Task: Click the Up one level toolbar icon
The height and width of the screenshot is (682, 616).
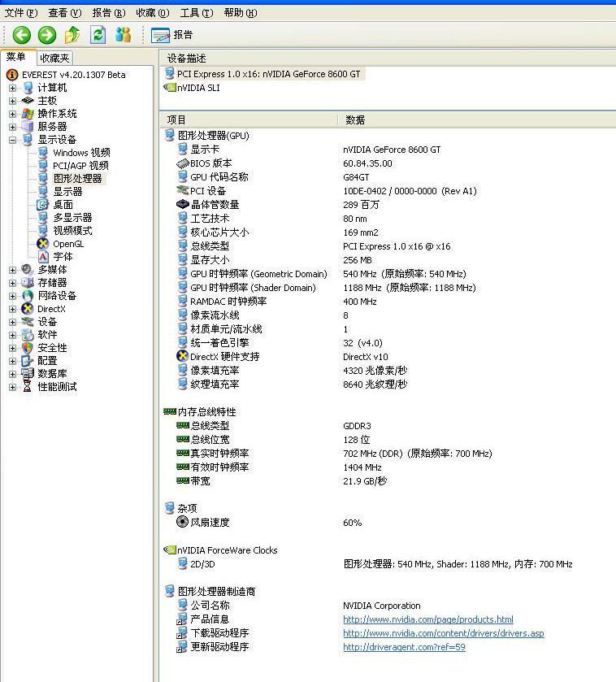Action: pos(72,34)
